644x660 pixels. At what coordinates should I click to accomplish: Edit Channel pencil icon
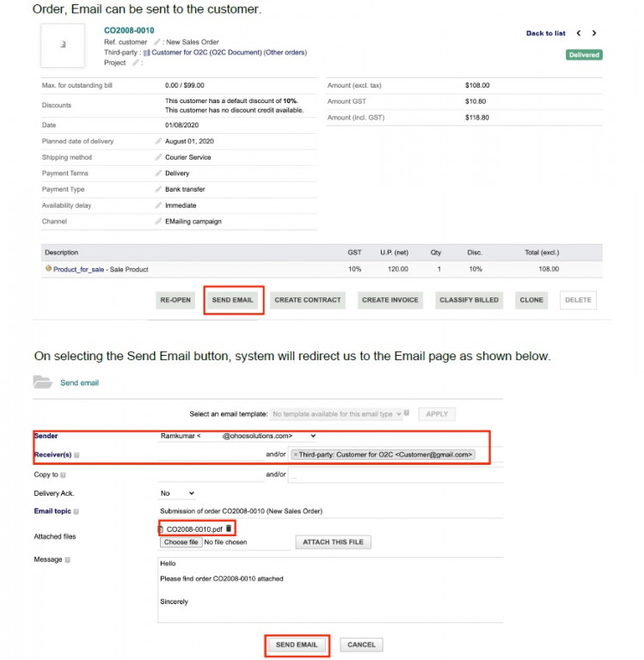(158, 221)
